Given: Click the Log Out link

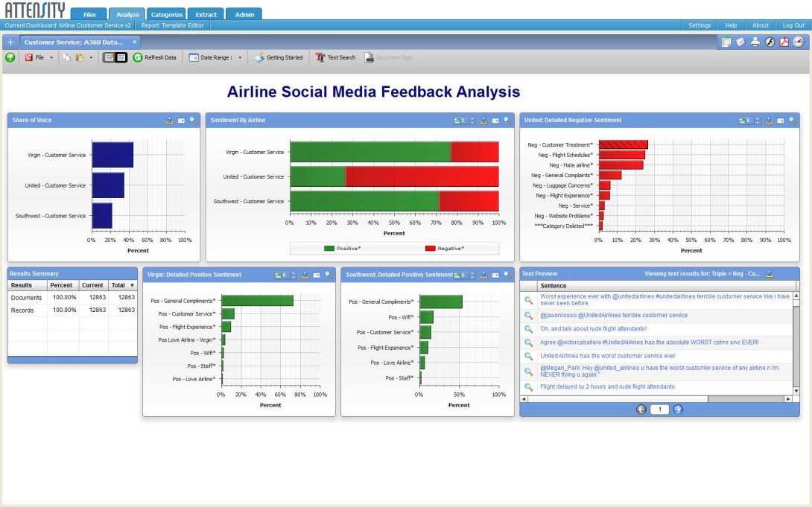Looking at the screenshot, I should tap(793, 25).
